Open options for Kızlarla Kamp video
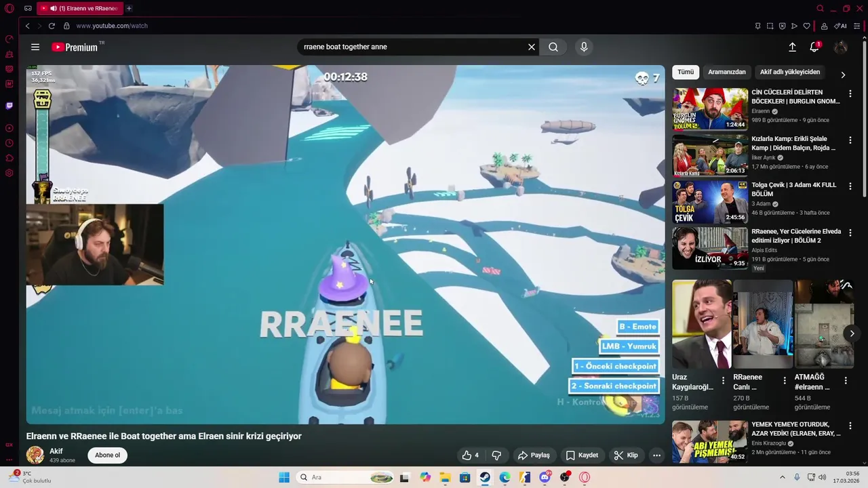 (850, 140)
